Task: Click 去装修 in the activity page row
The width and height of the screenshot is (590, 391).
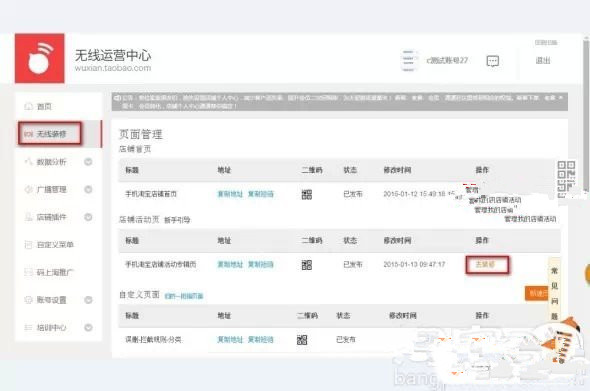Action: tap(485, 265)
